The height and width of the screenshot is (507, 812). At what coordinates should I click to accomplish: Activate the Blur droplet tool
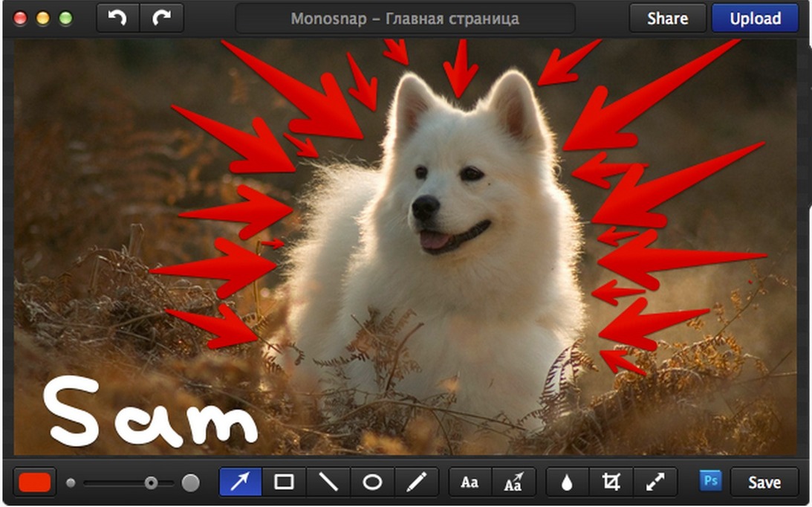(x=567, y=482)
